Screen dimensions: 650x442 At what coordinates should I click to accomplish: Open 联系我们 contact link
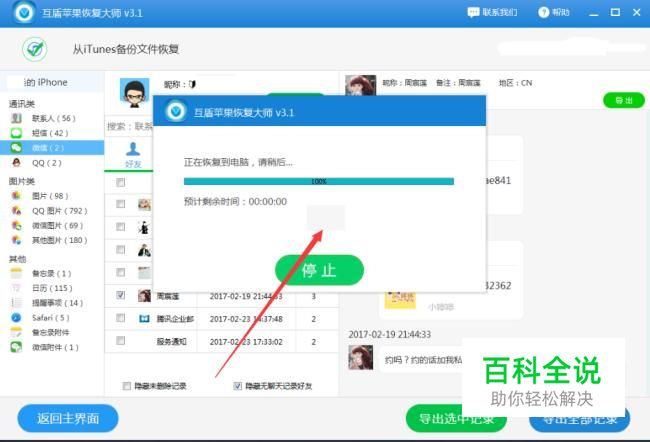tap(492, 12)
